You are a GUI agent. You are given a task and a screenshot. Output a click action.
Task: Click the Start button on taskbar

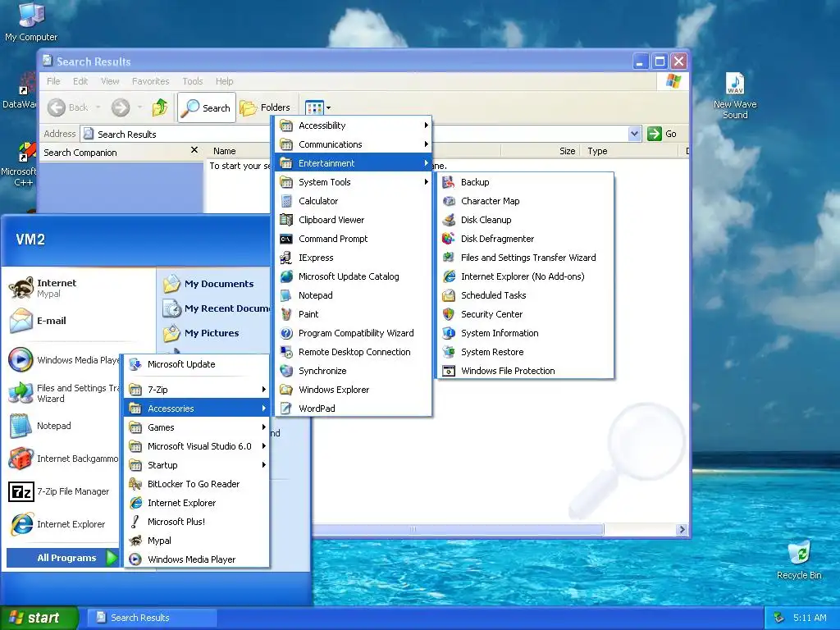[x=39, y=618]
